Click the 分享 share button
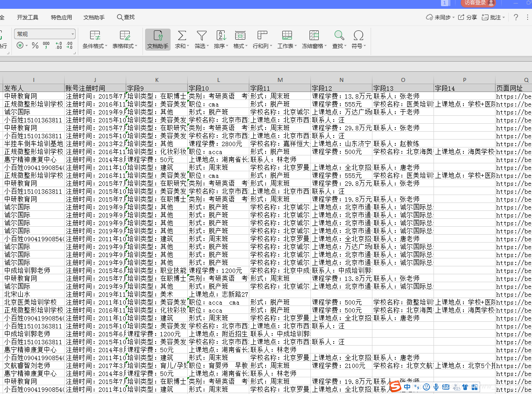This screenshot has height=394, width=532. point(468,18)
